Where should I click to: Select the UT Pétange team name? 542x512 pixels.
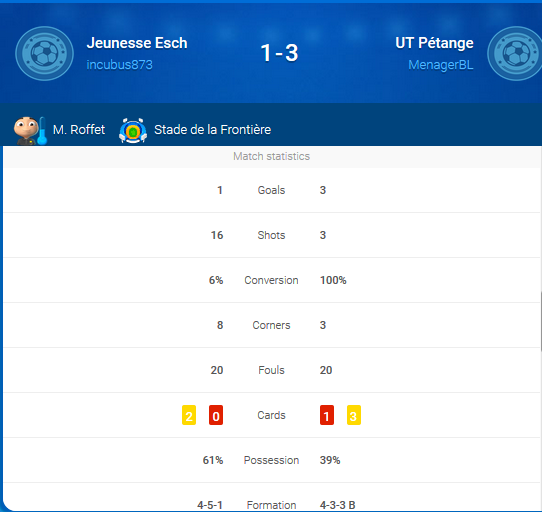[434, 43]
